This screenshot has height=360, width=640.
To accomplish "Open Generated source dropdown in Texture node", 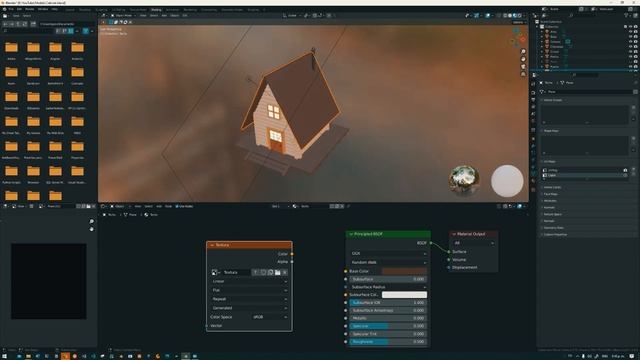I will pyautogui.click(x=249, y=308).
